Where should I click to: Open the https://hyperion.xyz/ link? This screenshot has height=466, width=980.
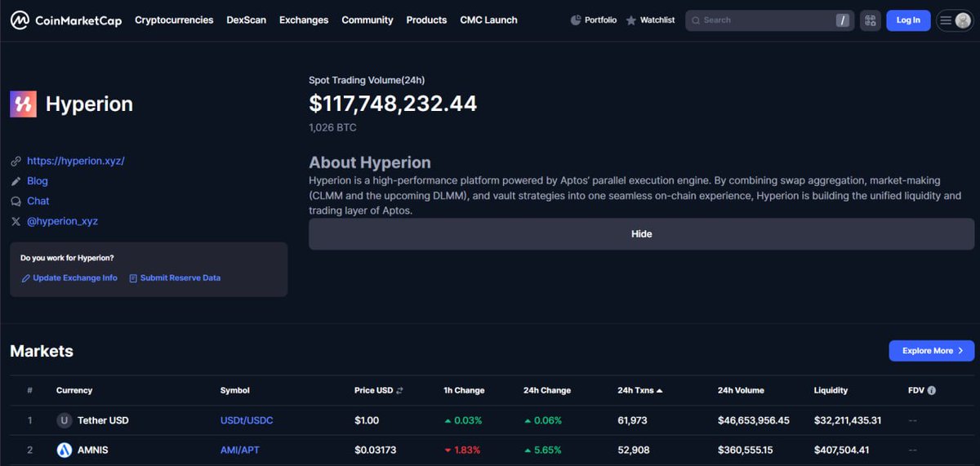tap(76, 162)
